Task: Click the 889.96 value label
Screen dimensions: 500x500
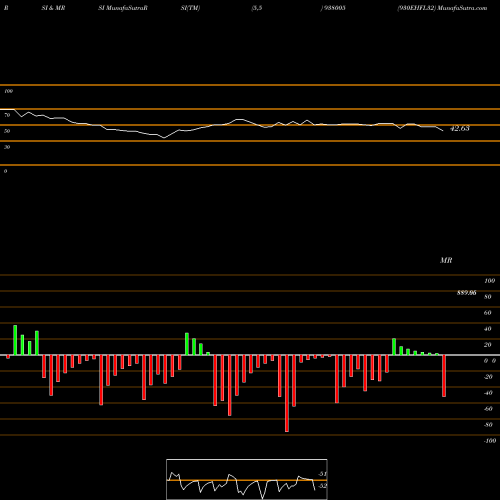Action: 467,293
